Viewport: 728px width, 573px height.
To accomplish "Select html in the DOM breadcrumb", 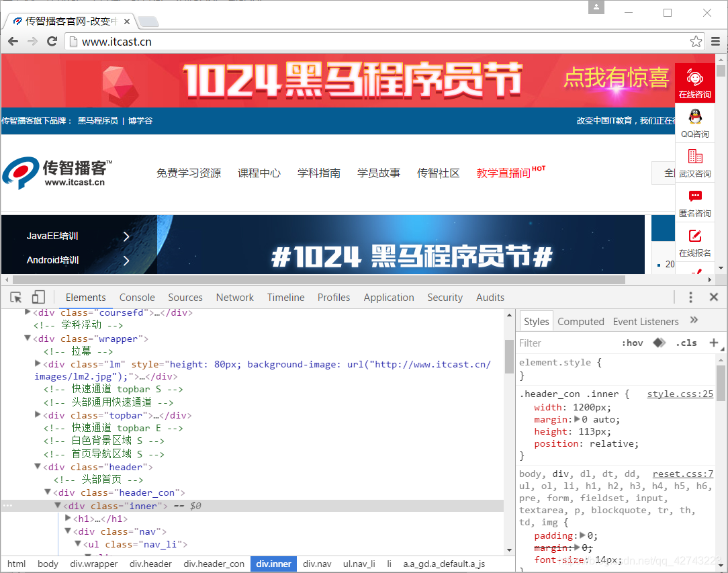I will [x=16, y=564].
